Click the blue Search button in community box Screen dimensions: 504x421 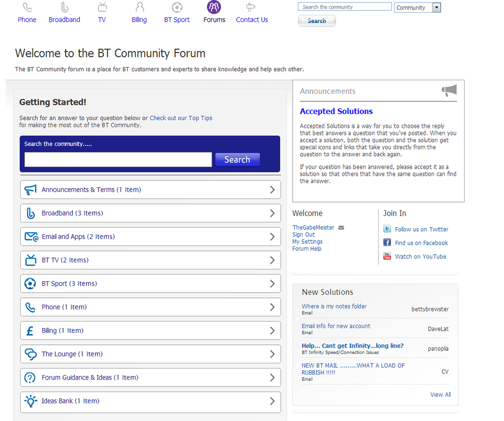point(237,160)
